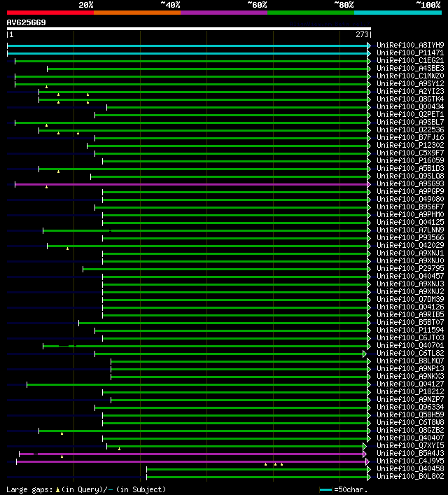
Task: Open the UniRef100_A9SY12 entry
Action: [x=410, y=83]
